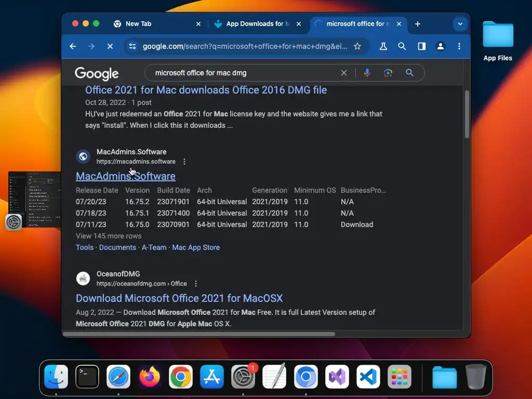Screen dimensions: 532x399
Task: Open Firefox from the dock
Action: pyautogui.click(x=150, y=377)
